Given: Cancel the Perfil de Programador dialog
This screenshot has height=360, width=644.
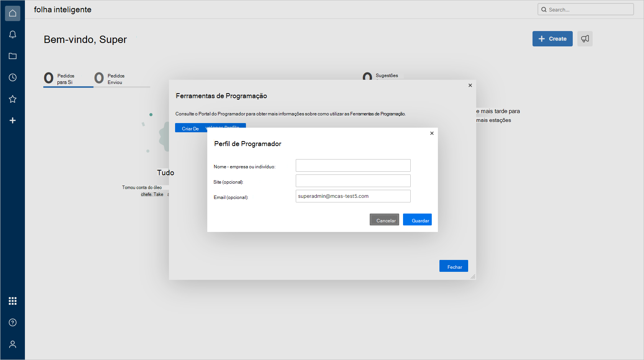Looking at the screenshot, I should pos(384,220).
